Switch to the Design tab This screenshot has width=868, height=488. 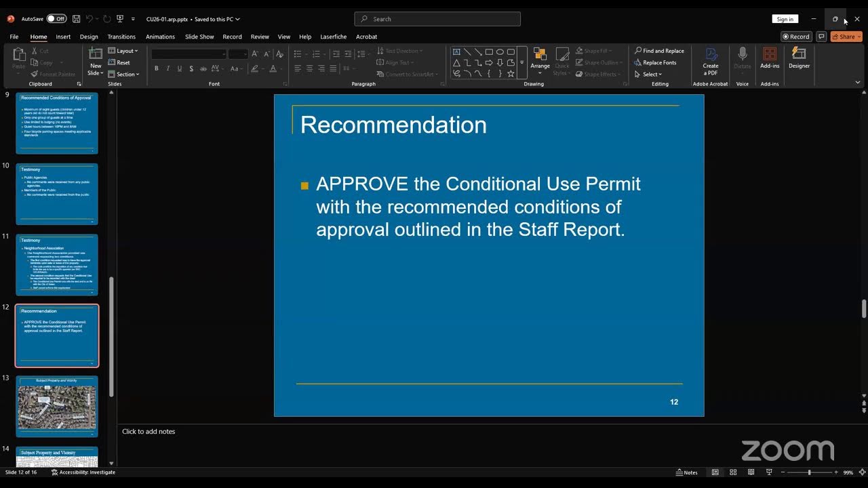pyautogui.click(x=89, y=37)
